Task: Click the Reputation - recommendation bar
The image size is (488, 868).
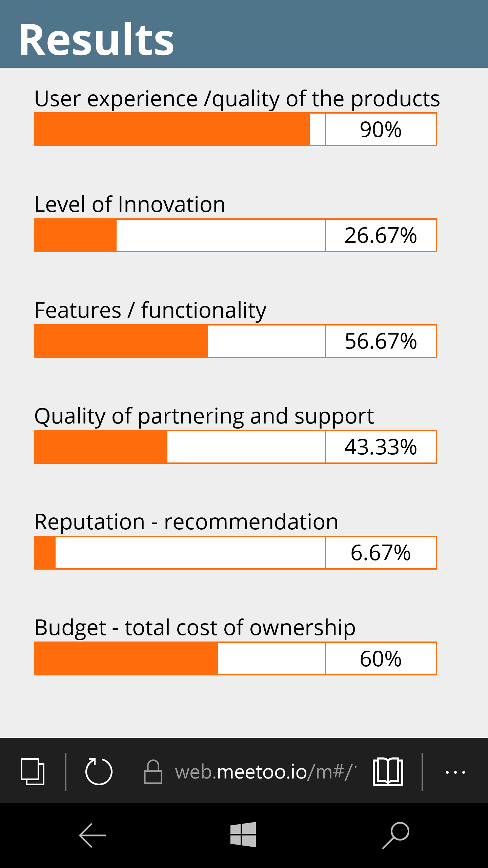Action: tap(180, 553)
